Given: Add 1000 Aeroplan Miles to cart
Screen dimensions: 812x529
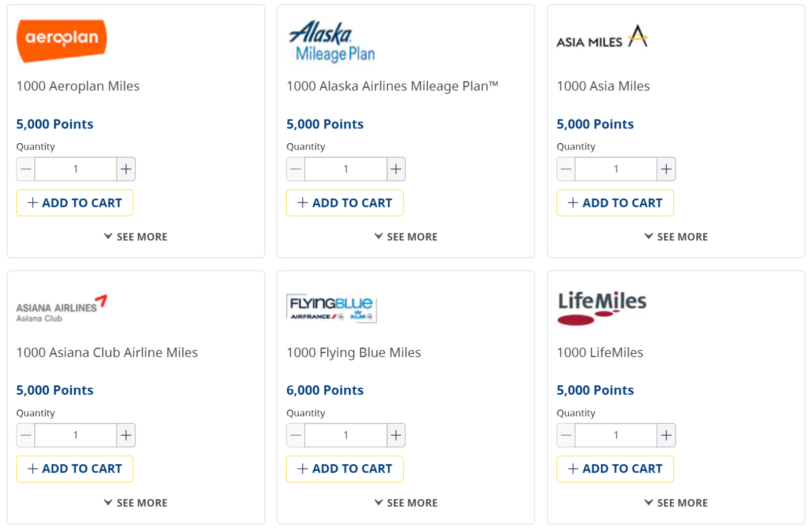Looking at the screenshot, I should pyautogui.click(x=75, y=203).
